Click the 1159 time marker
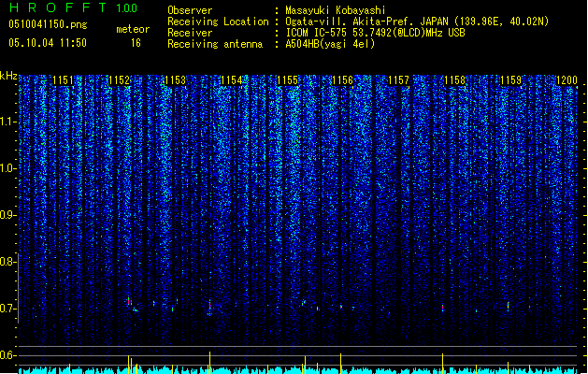This screenshot has width=588, height=374. click(x=511, y=80)
